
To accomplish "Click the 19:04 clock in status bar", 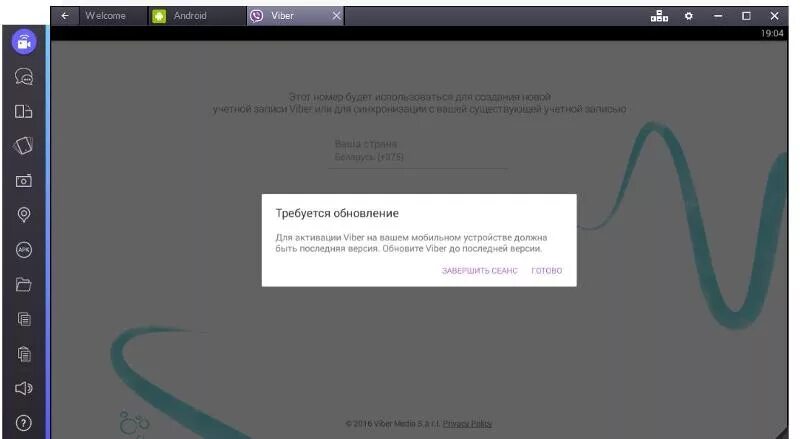I will pyautogui.click(x=772, y=33).
